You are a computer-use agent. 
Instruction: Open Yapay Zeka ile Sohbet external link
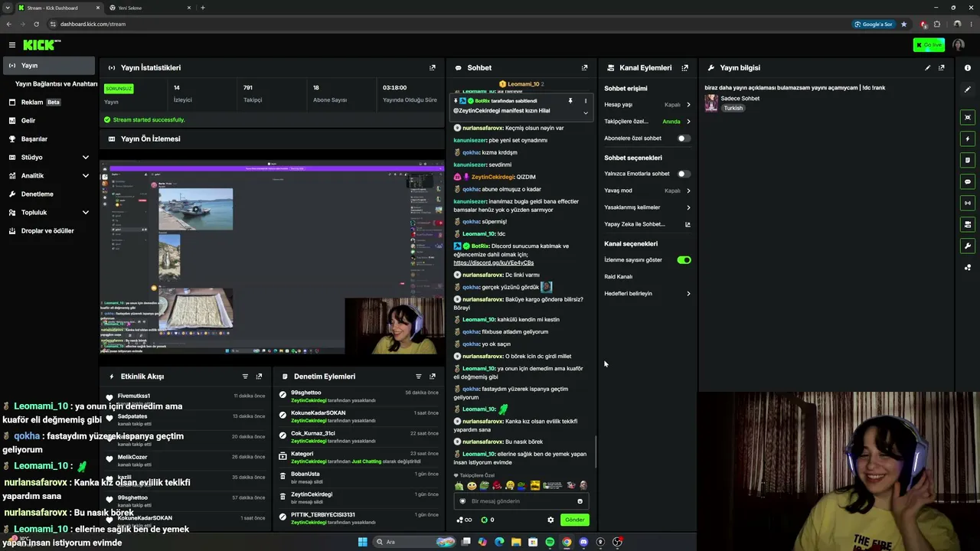688,224
